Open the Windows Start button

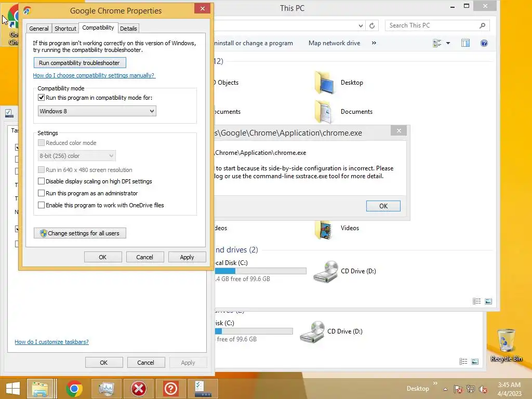coord(13,389)
